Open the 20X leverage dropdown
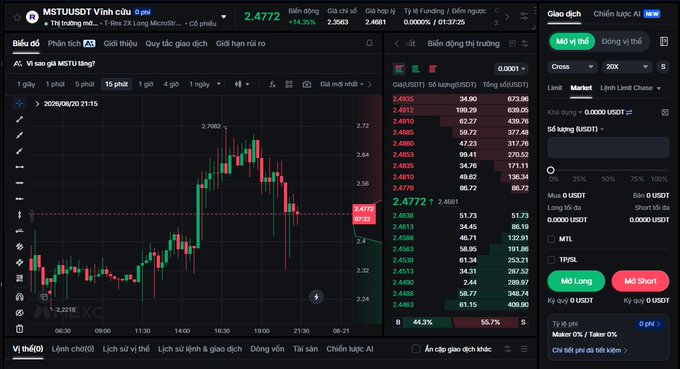Screen dimensions: 680x369 pyautogui.click(x=627, y=67)
